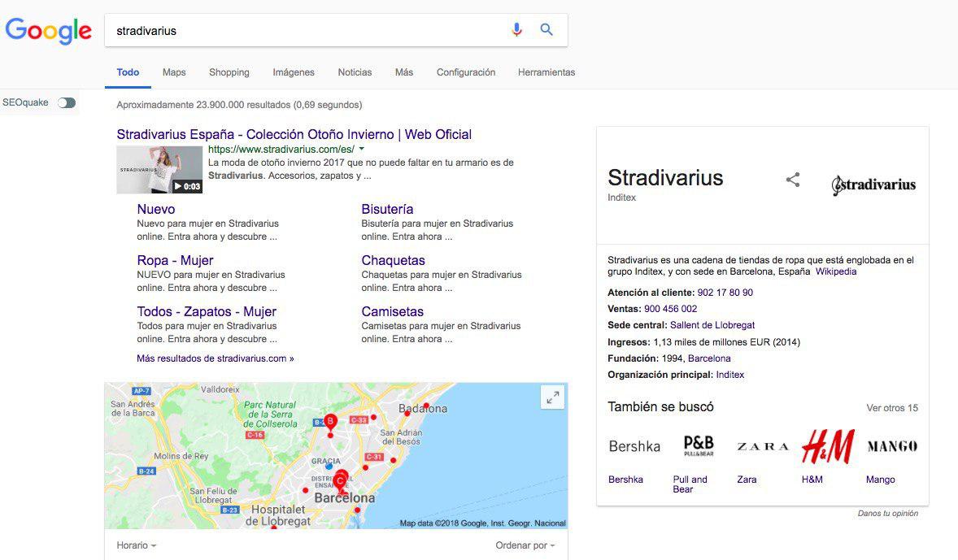Click the Mango logo
958x560 pixels.
(892, 446)
